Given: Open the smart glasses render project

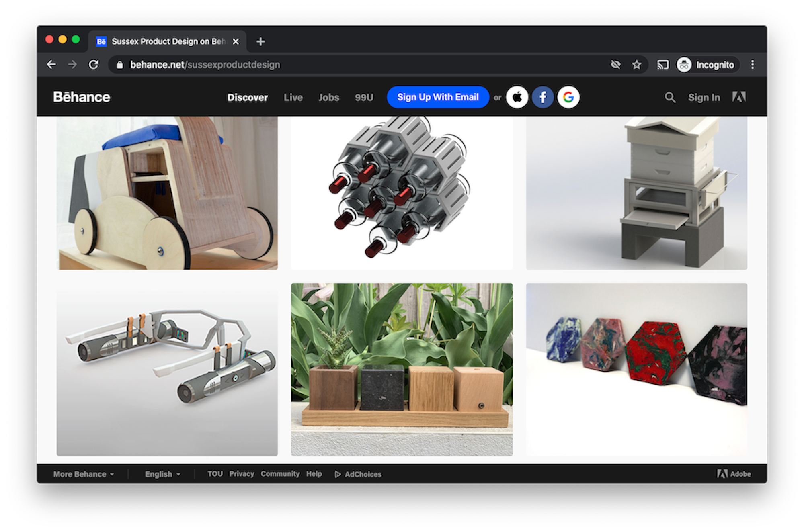Looking at the screenshot, I should pyautogui.click(x=167, y=370).
